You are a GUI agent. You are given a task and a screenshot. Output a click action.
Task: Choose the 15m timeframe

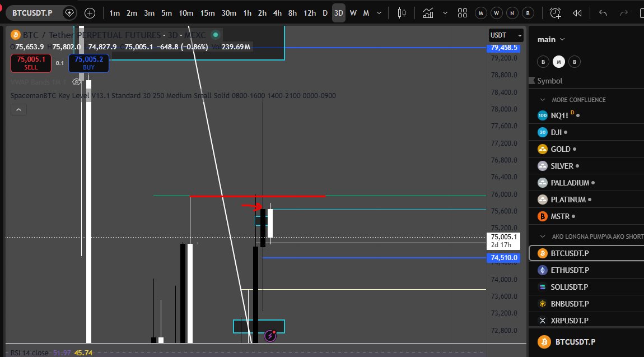coord(207,13)
